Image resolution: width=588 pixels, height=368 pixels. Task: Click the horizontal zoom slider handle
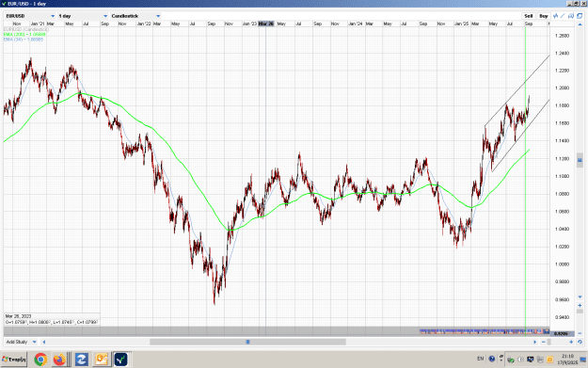tap(549, 342)
